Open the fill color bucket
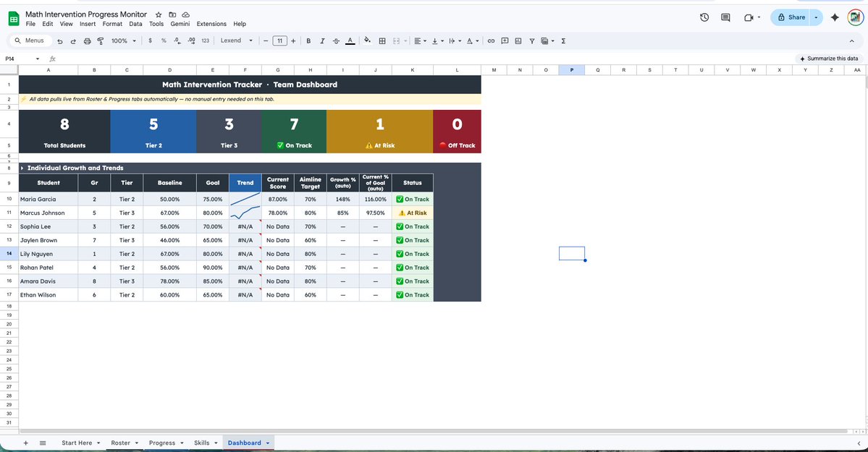The width and height of the screenshot is (868, 452). [x=367, y=41]
